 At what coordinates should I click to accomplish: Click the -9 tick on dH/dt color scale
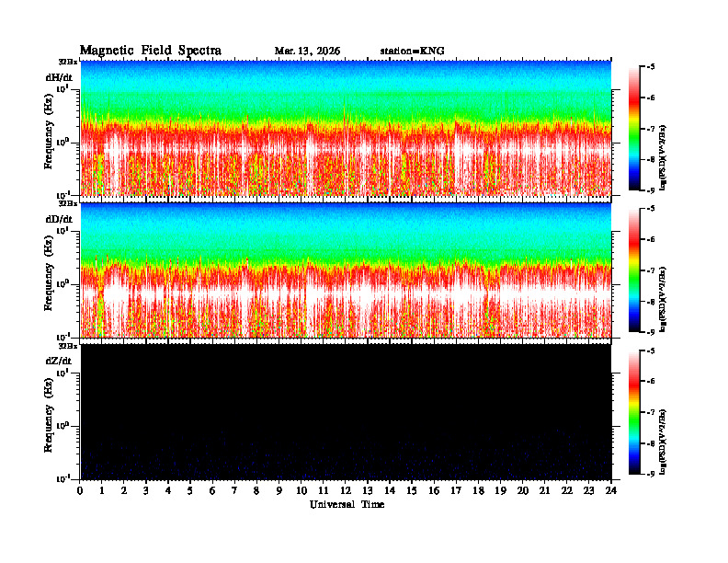click(x=651, y=190)
